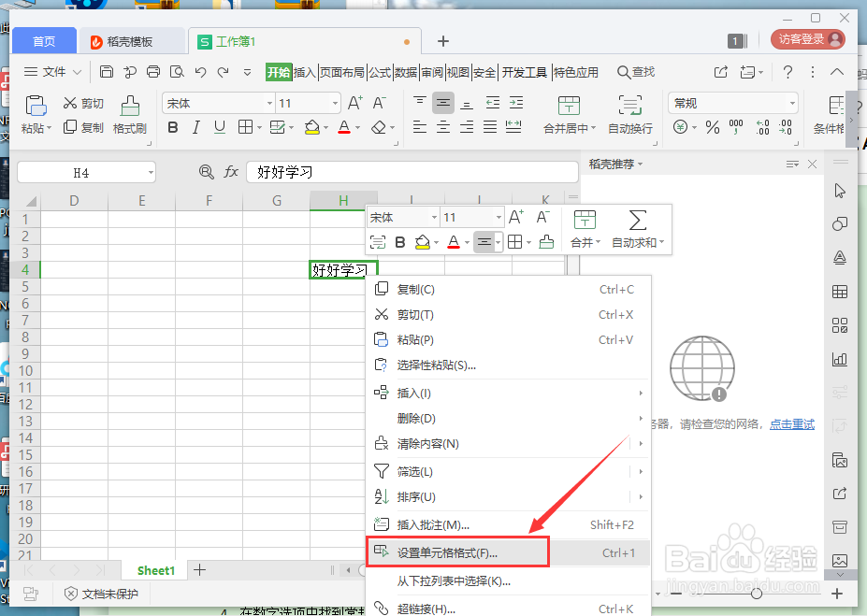Click the help question mark icon
The image size is (867, 616).
pyautogui.click(x=788, y=72)
